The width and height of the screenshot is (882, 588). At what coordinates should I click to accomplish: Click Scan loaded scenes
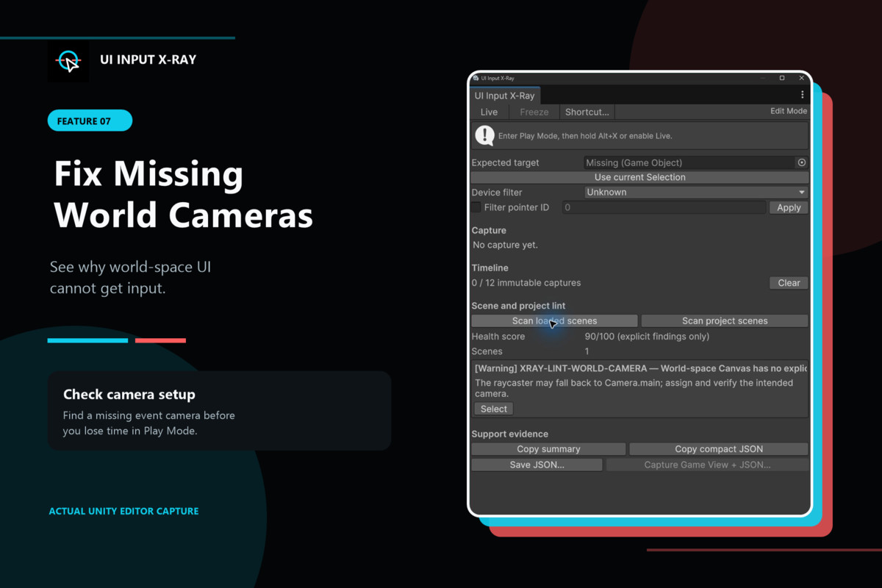click(554, 320)
